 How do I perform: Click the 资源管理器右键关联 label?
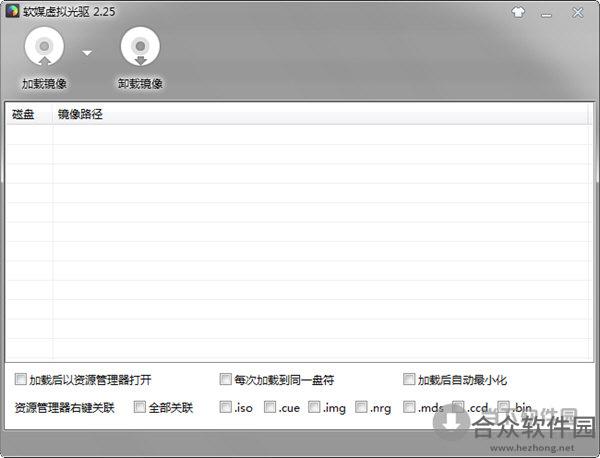click(x=64, y=407)
